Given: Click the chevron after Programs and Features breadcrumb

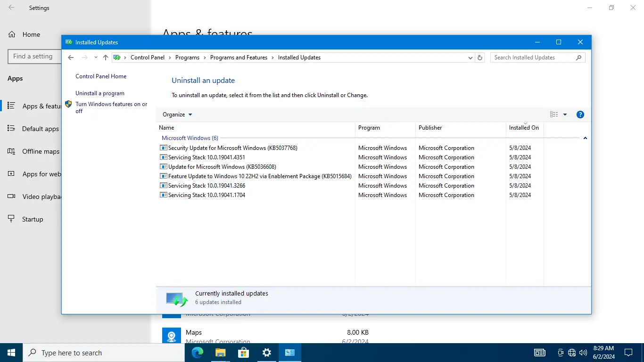Looking at the screenshot, I should click(x=272, y=58).
